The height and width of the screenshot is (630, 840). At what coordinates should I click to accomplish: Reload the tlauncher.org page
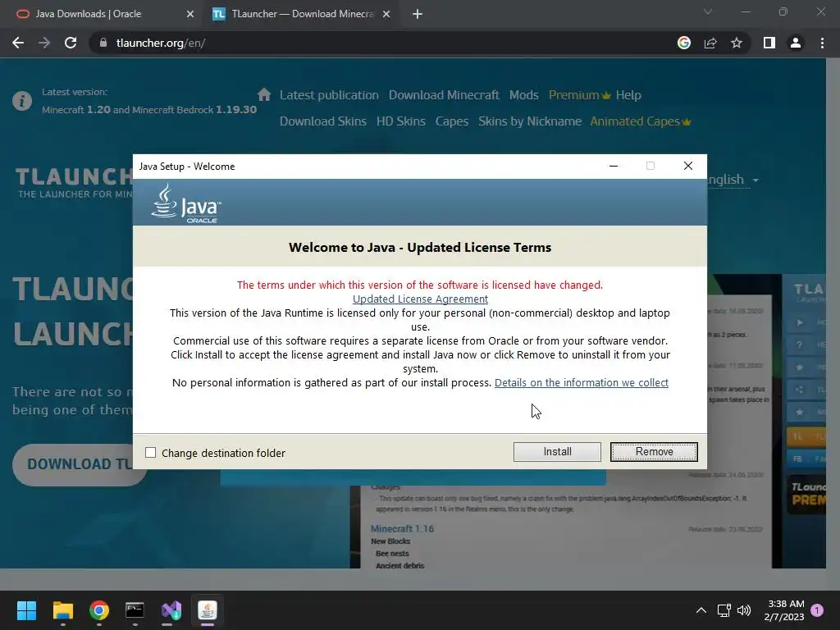[x=71, y=43]
